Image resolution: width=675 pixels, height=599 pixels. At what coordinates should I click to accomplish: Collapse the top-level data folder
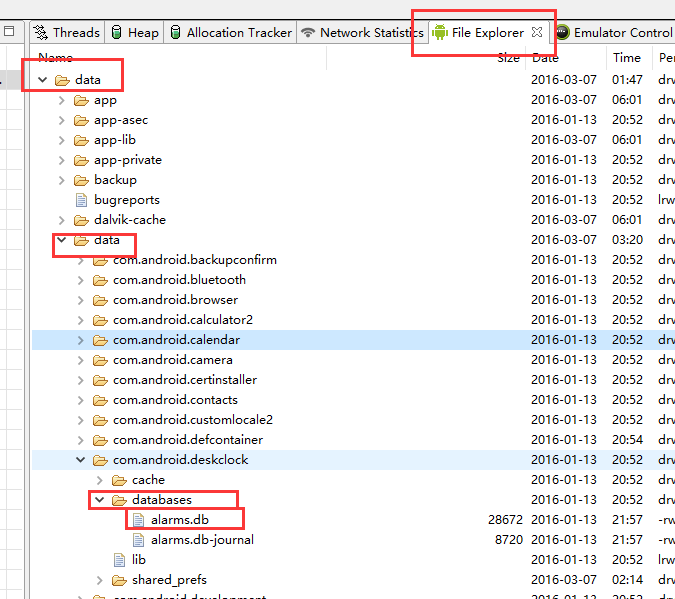click(42, 80)
